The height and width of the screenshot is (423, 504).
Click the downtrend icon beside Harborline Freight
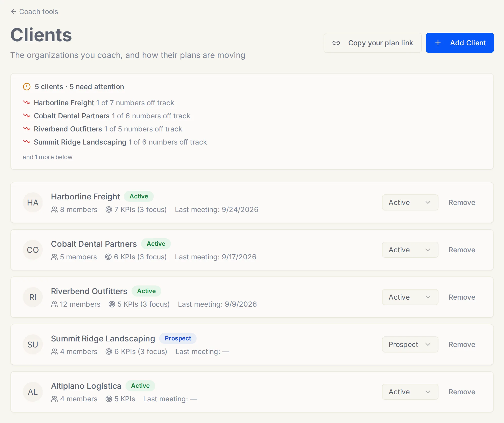[26, 102]
